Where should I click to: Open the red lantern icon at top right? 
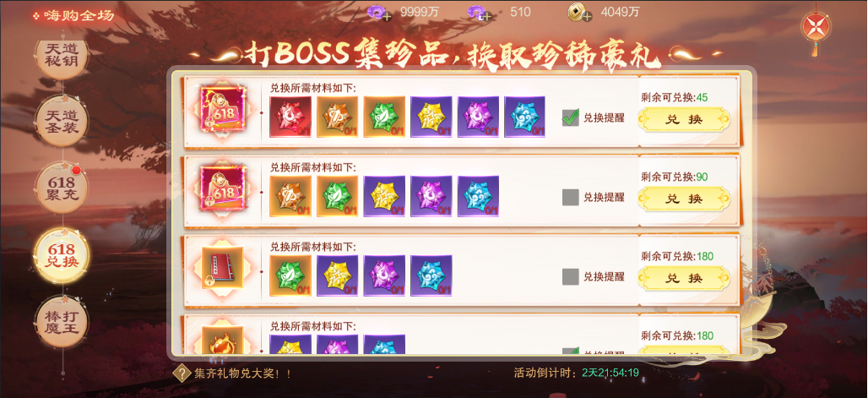click(815, 28)
